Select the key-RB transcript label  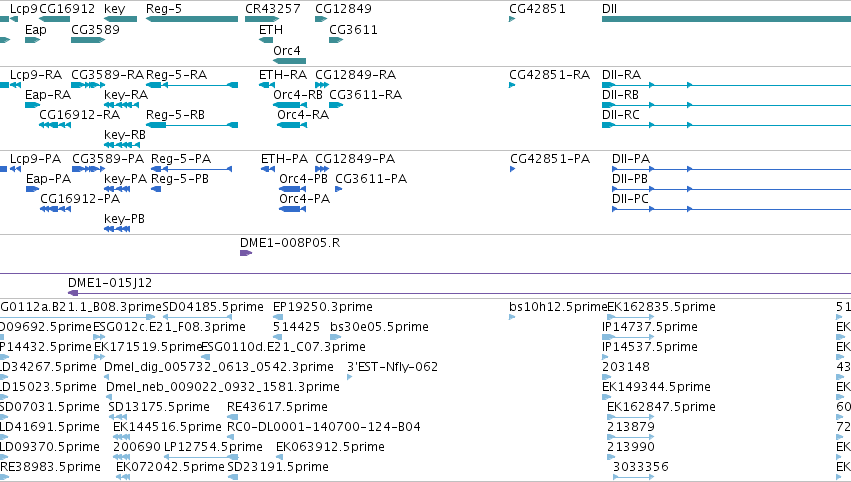coord(125,135)
